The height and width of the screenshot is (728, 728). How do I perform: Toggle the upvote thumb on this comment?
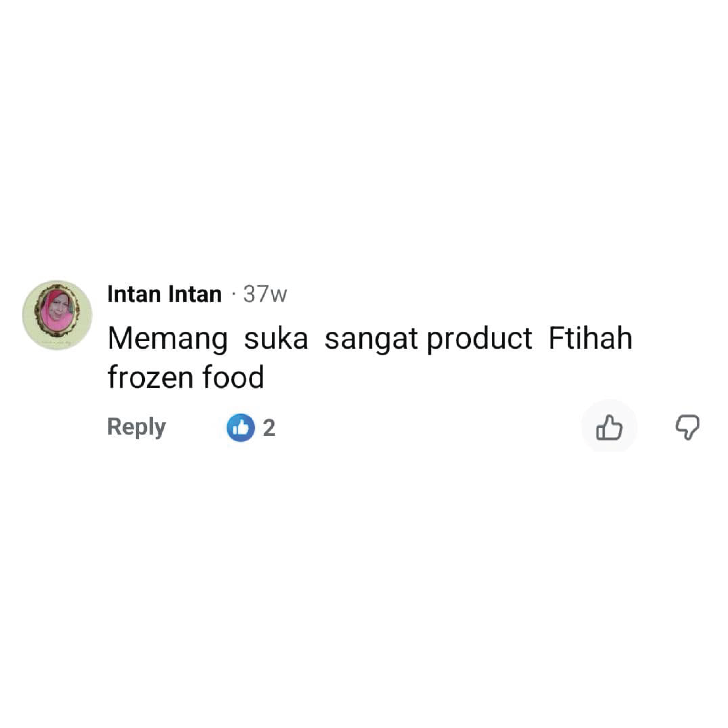[x=609, y=427]
